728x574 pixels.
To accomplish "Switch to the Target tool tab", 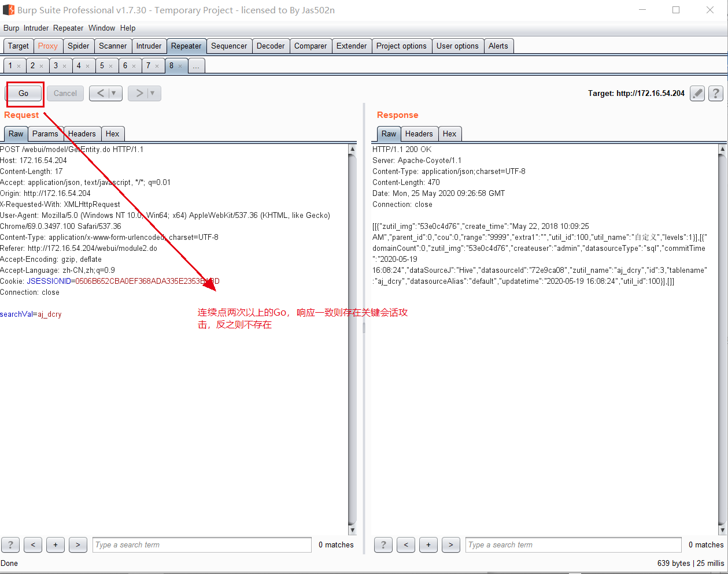I will pyautogui.click(x=19, y=46).
